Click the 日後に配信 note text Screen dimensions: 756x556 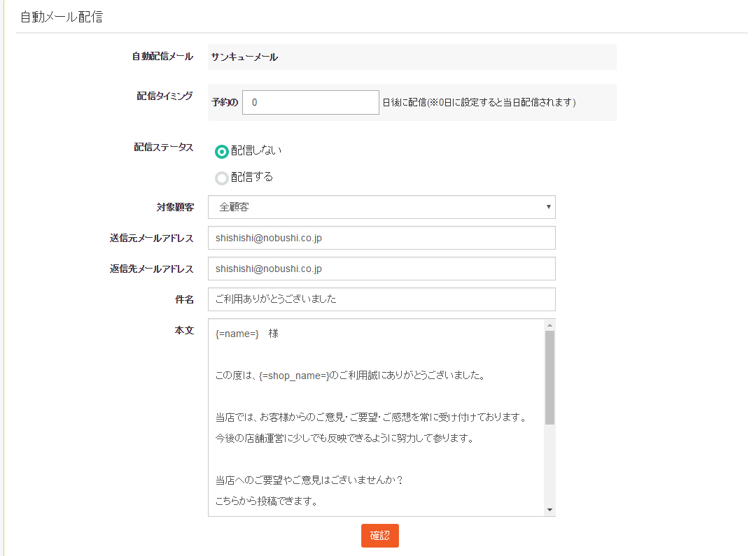click(x=479, y=102)
